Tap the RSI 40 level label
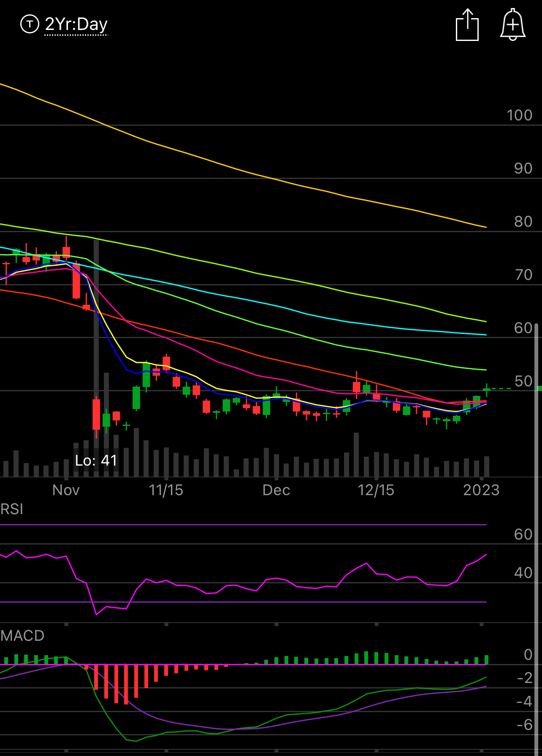 523,573
